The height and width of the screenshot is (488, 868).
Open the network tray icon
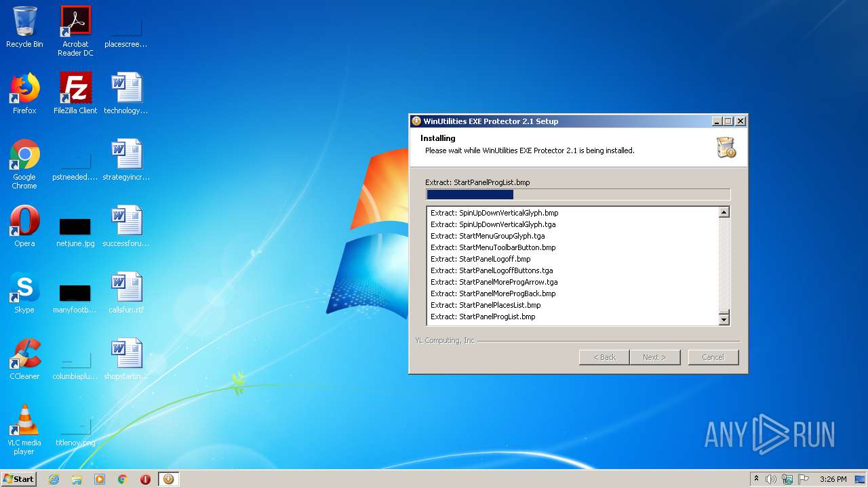787,479
